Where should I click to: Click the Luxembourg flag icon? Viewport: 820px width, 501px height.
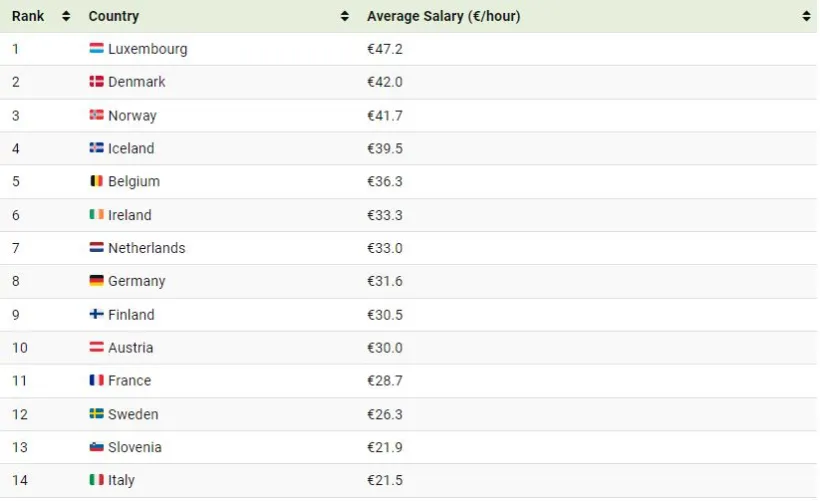[96, 49]
